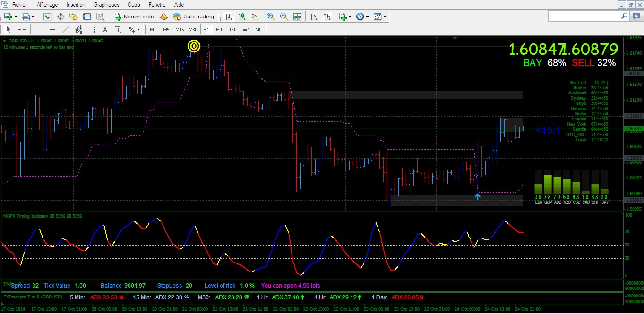Expand the Profiles dropdown arrow
Screen dimensions: 644x314
33,17
